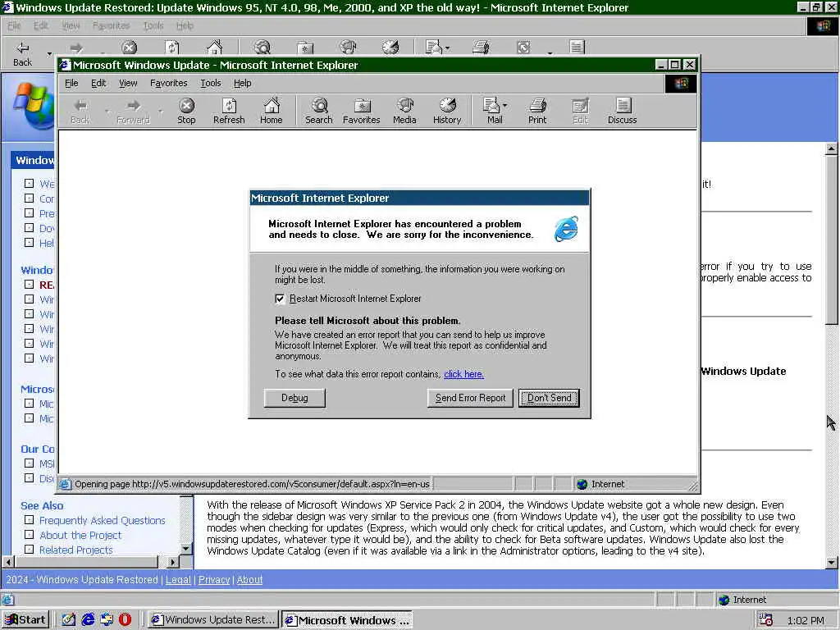The image size is (840, 630).
Task: Switch to the Windows Update Rest... taskbar button
Action: pyautogui.click(x=213, y=620)
